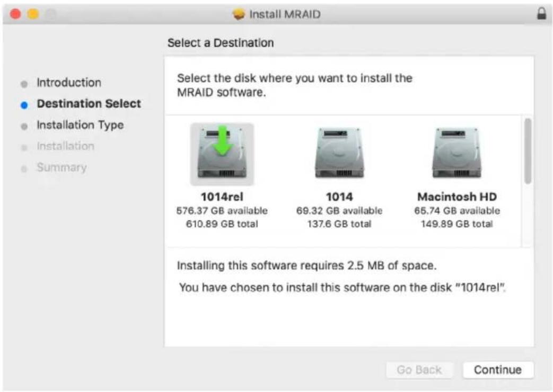Click the Summary step in sidebar

pos(62,167)
